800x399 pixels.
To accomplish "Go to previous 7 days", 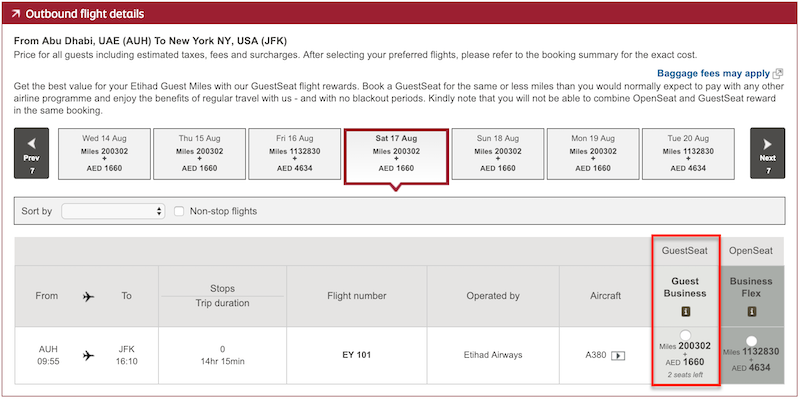I will tap(32, 153).
